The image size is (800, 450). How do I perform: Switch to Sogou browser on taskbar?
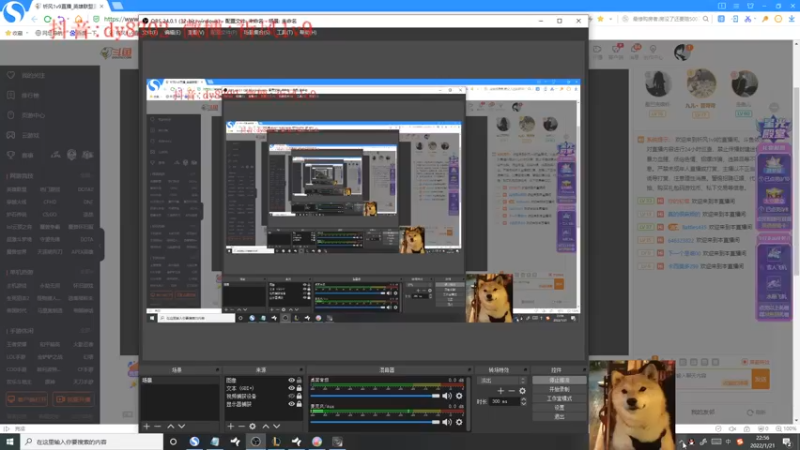click(194, 441)
